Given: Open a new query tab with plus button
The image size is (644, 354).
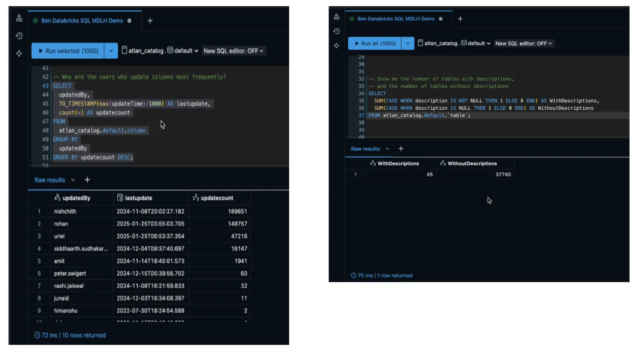Looking at the screenshot, I should 150,20.
